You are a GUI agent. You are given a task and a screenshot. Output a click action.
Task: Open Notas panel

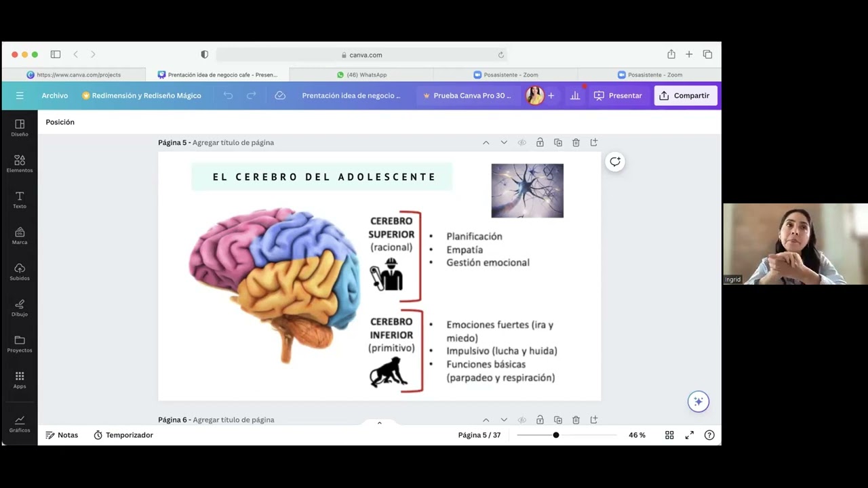point(62,435)
